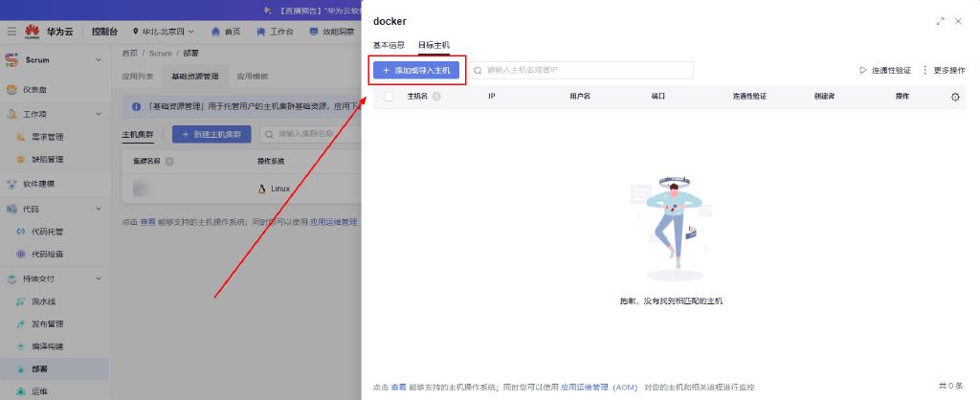Image resolution: width=980 pixels, height=400 pixels.
Task: Click the 运维 icon in the sidebar
Action: click(21, 392)
